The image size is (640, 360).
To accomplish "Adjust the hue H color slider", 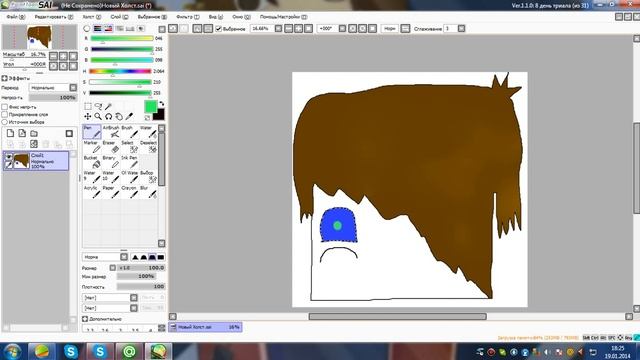I will coord(120,71).
